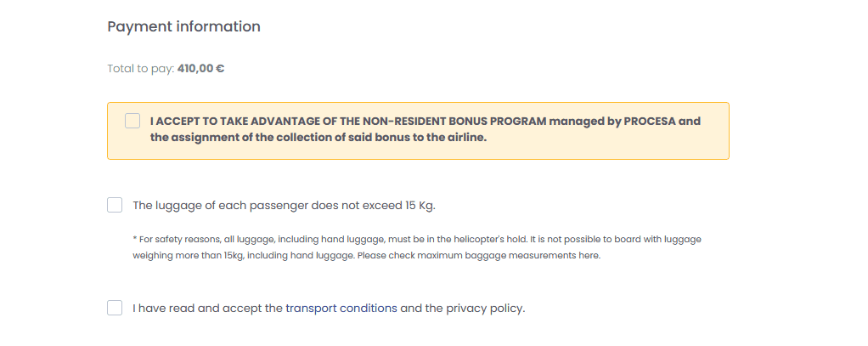
Task: Click the 'Total to pay:' label
Action: [x=140, y=69]
